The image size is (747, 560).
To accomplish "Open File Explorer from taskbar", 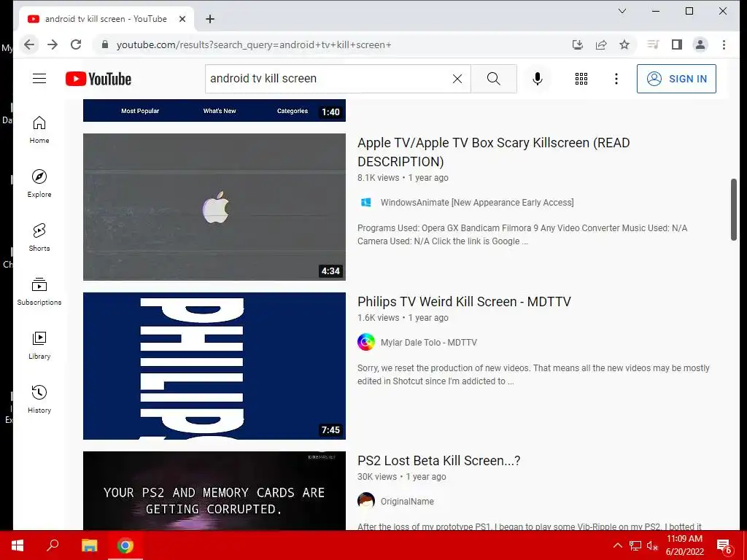I will click(x=89, y=545).
